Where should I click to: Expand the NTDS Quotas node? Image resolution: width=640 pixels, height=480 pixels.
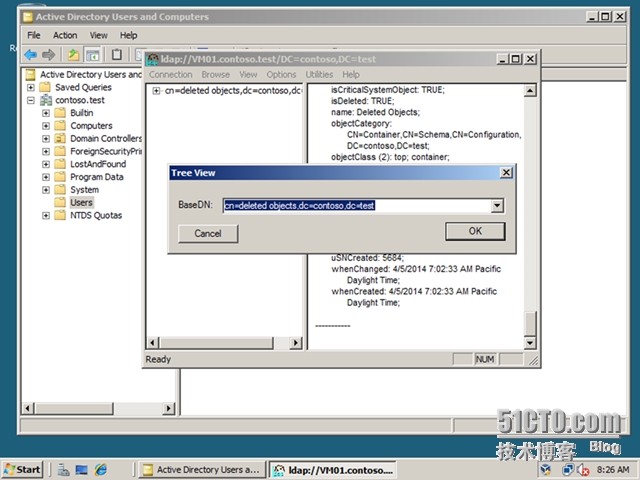46,215
